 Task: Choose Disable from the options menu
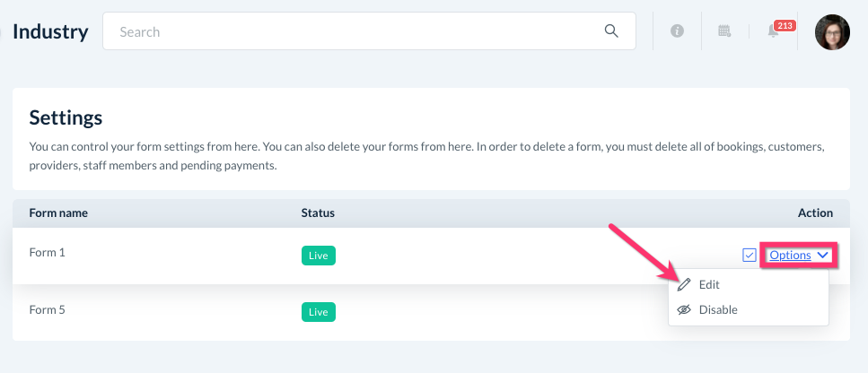point(717,309)
